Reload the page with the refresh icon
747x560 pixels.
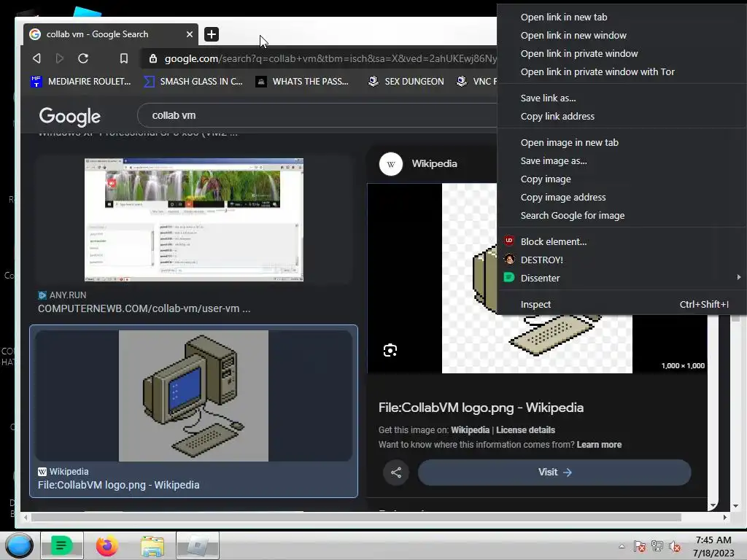tap(83, 58)
